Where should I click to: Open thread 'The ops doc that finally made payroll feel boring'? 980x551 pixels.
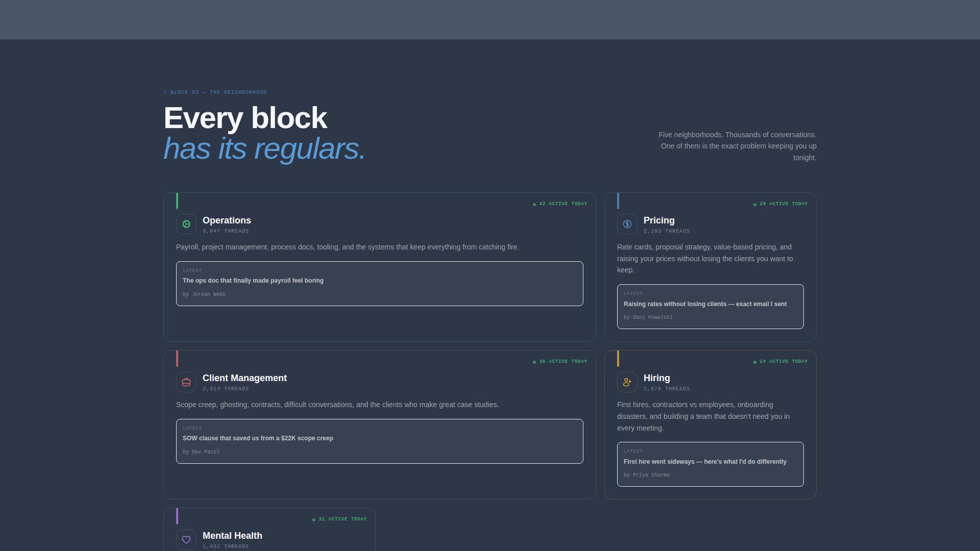click(x=253, y=280)
